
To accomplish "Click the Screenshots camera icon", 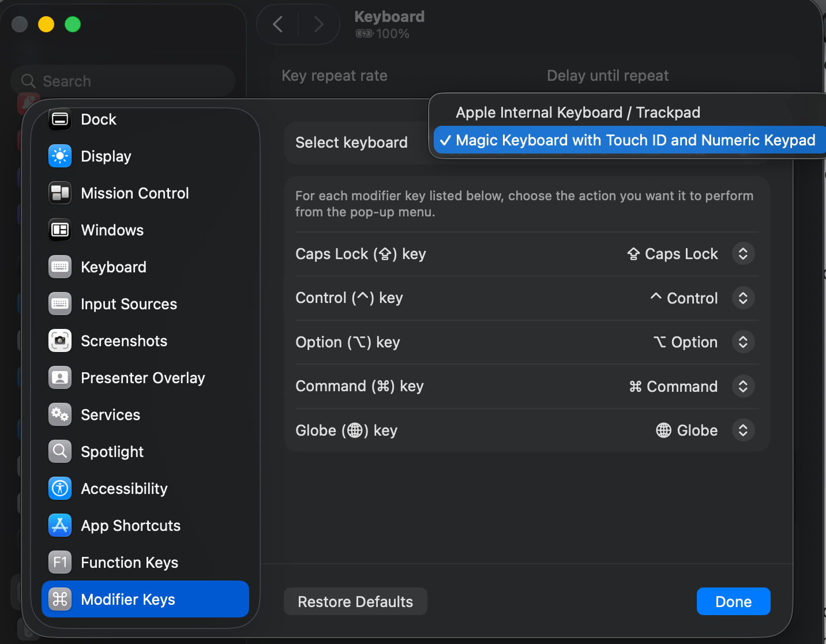I will [60, 341].
